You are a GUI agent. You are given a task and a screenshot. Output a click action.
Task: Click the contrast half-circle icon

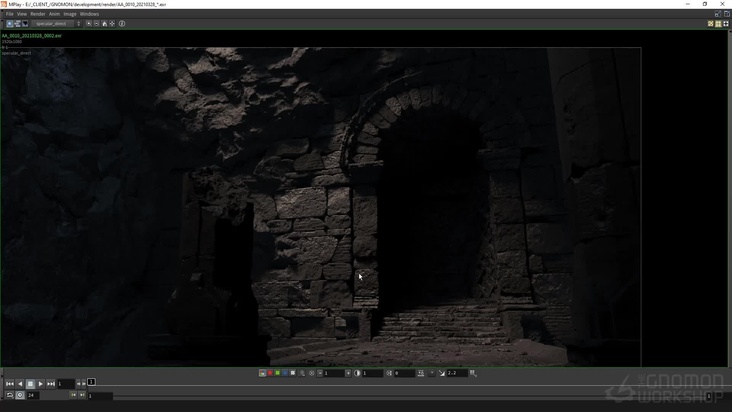point(357,373)
